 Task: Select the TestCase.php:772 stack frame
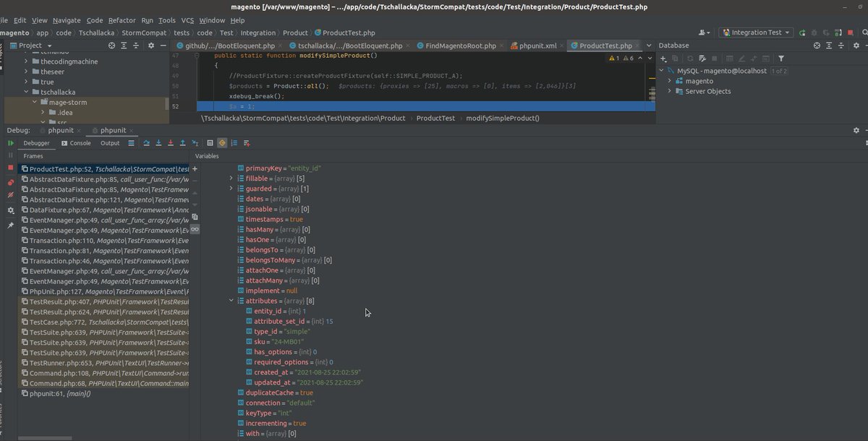(105, 322)
